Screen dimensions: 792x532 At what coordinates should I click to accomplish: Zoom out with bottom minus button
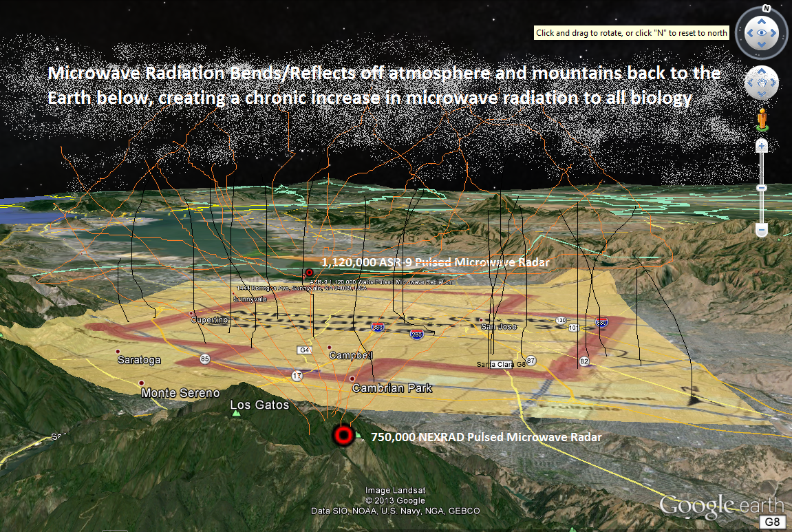click(x=762, y=229)
